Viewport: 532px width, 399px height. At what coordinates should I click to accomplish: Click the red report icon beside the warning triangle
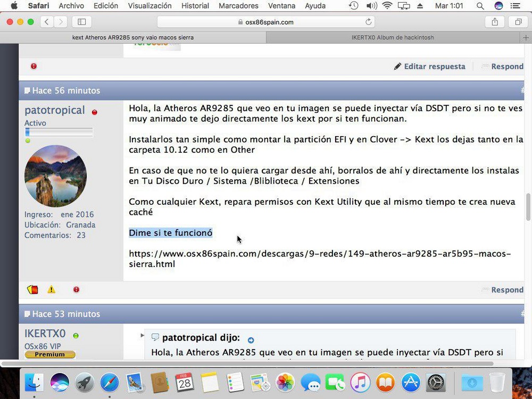click(76, 289)
